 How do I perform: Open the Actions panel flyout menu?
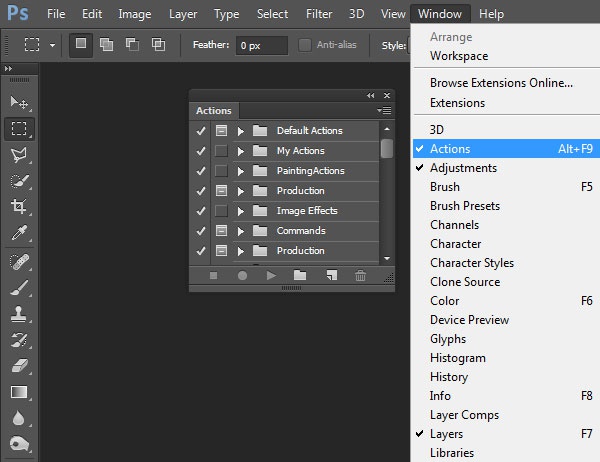point(385,111)
